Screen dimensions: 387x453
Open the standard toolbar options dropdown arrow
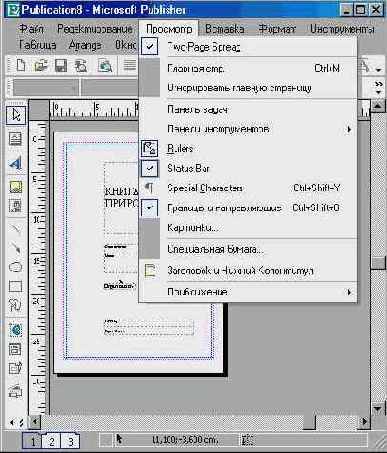point(378,69)
